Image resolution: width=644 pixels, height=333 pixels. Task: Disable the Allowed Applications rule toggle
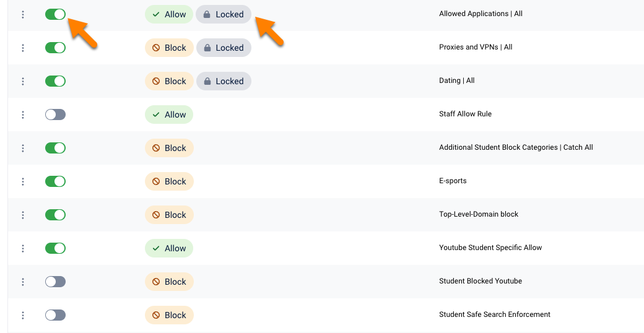click(x=55, y=14)
